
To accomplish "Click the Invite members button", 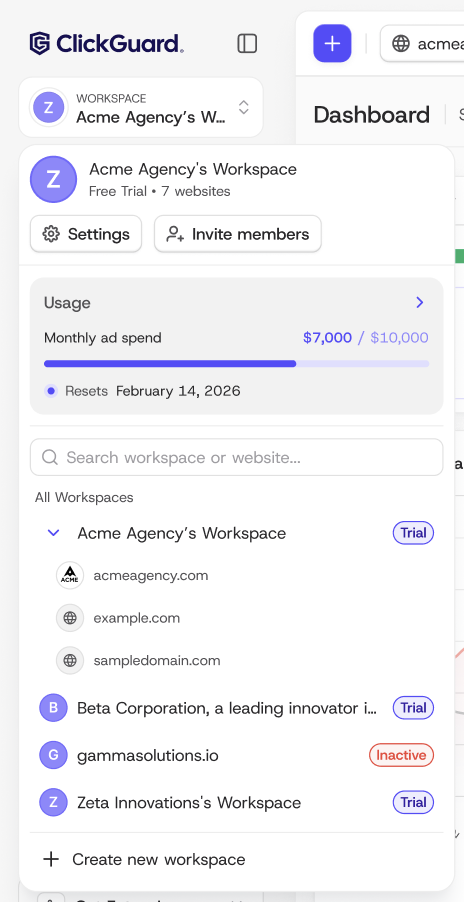I will (237, 234).
